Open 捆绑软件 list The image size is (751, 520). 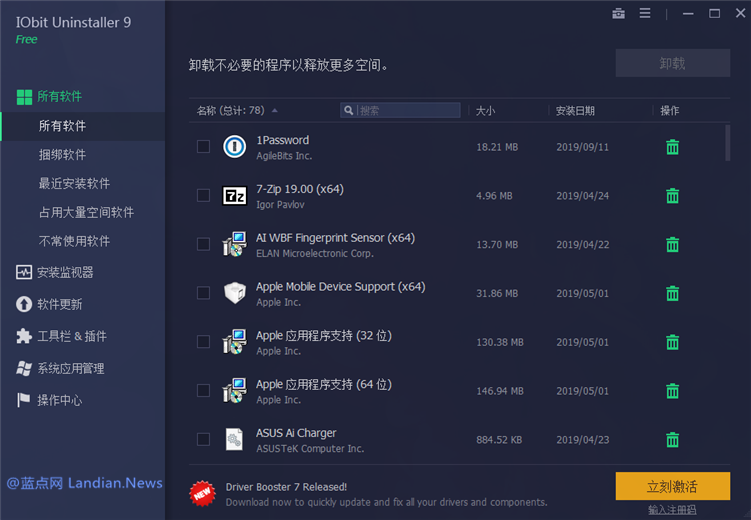tap(62, 155)
